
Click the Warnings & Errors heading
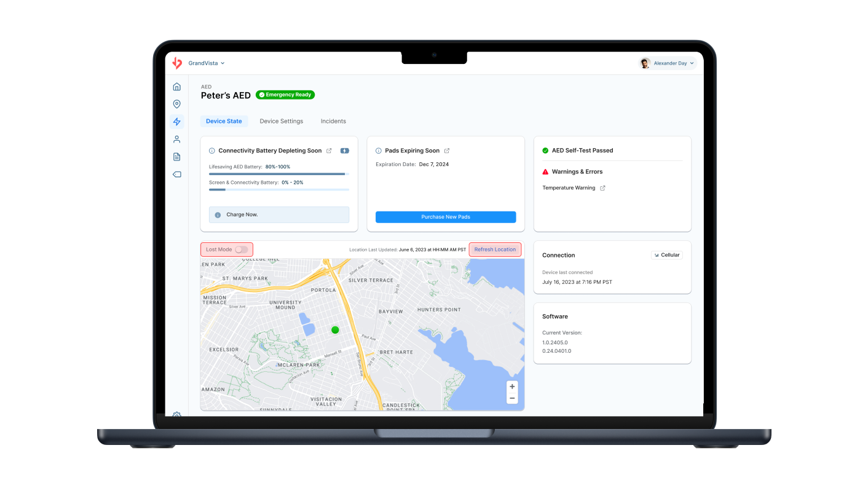tap(577, 172)
